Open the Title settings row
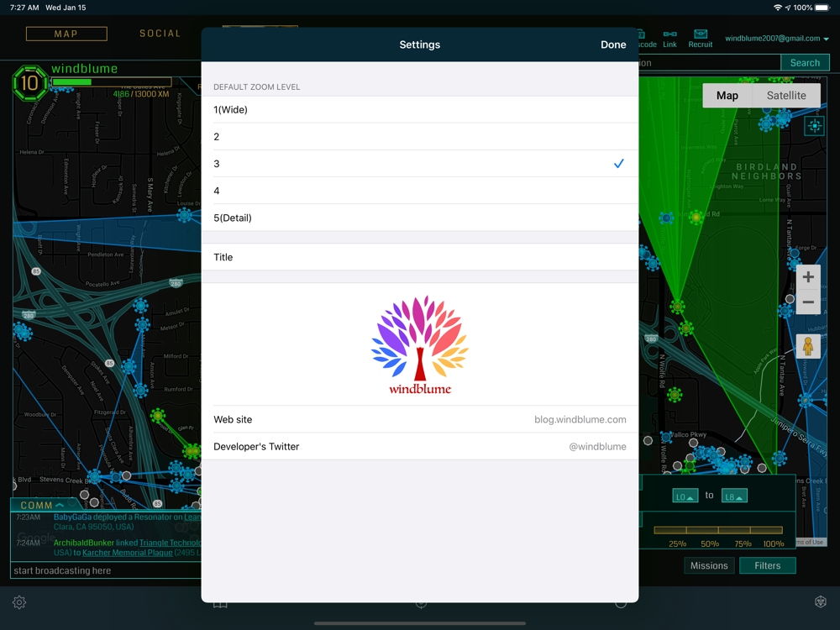Screen dimensions: 840x630 coord(419,257)
